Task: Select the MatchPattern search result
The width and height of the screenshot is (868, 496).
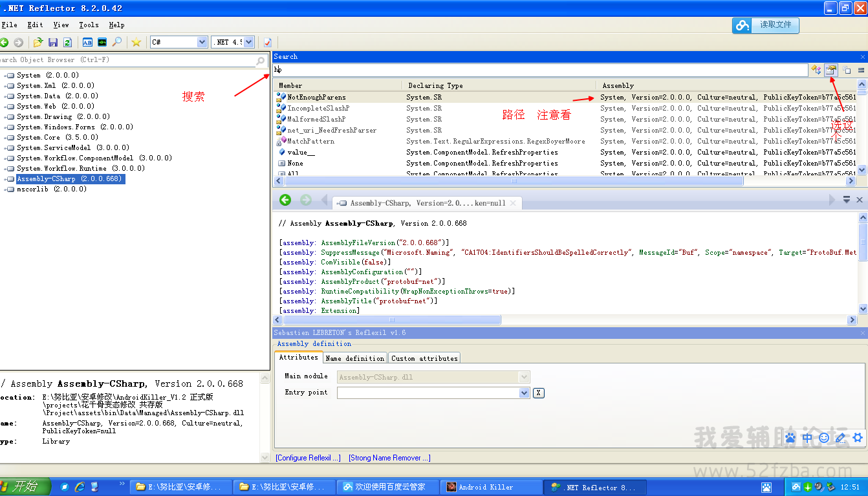Action: (x=310, y=142)
